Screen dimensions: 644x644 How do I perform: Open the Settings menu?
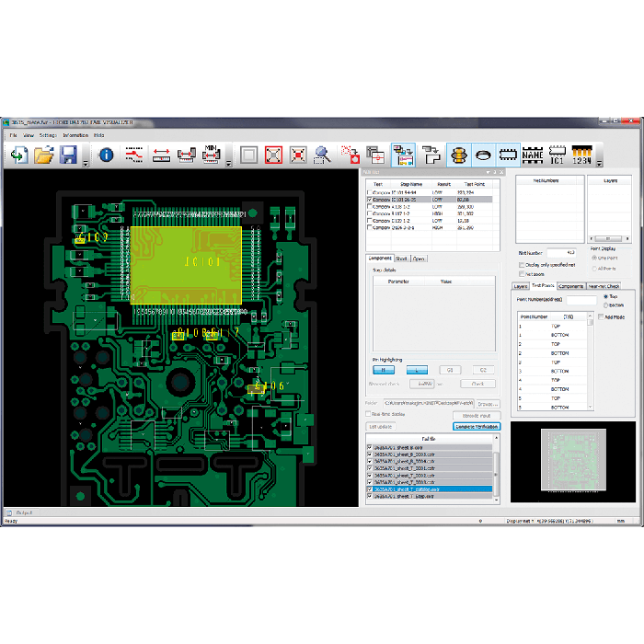[48, 135]
